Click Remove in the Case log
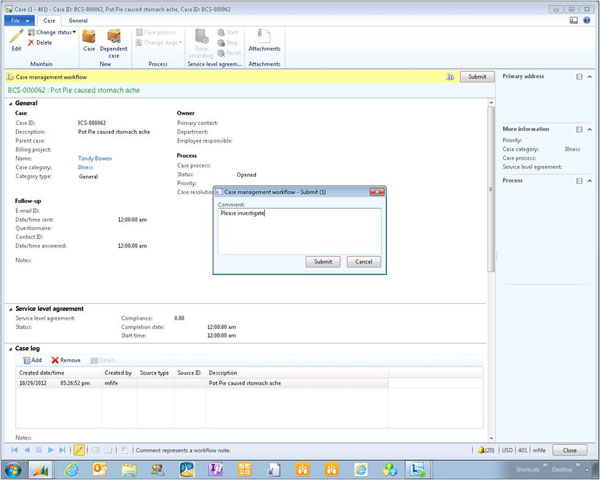Viewport: 600px width, 480px height. (66, 360)
